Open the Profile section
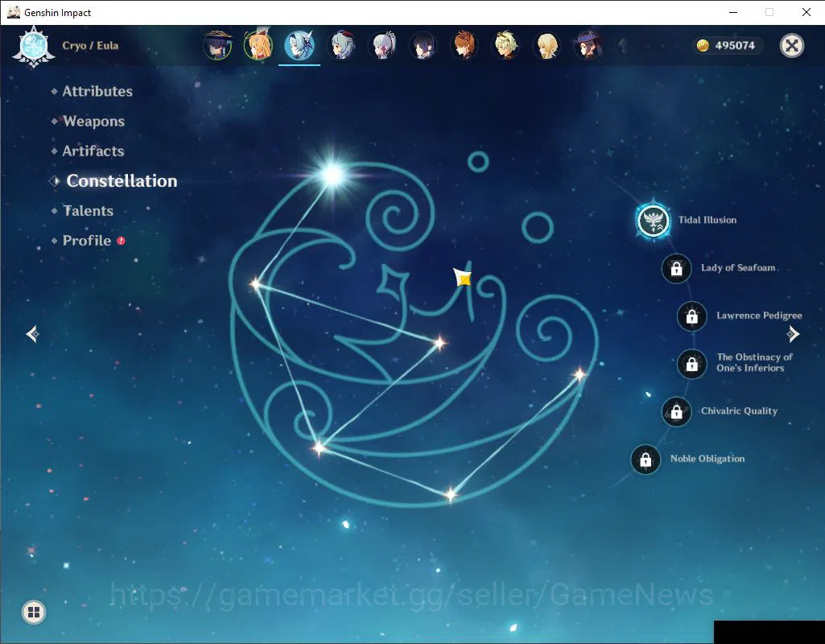Image resolution: width=825 pixels, height=644 pixels. point(87,241)
